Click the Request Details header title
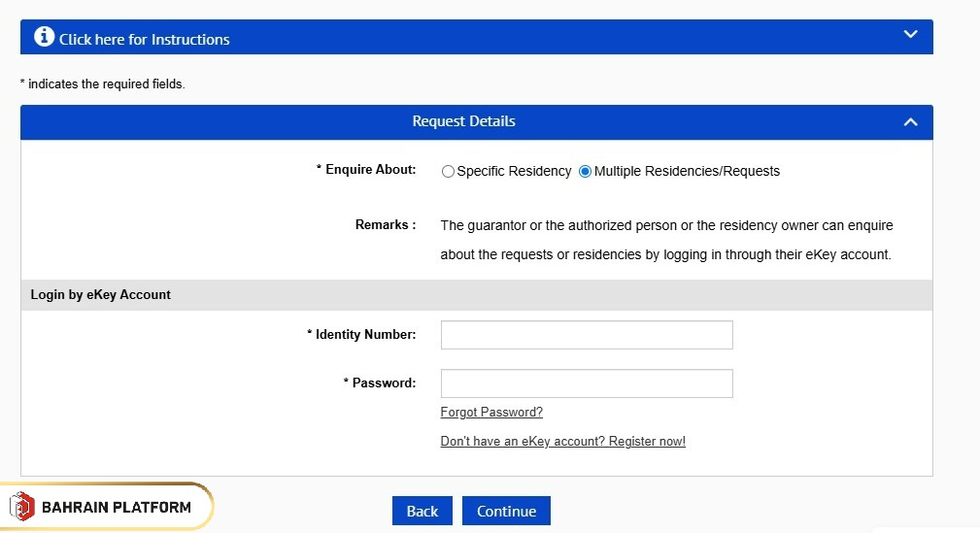This screenshot has height=533, width=980. (x=463, y=121)
